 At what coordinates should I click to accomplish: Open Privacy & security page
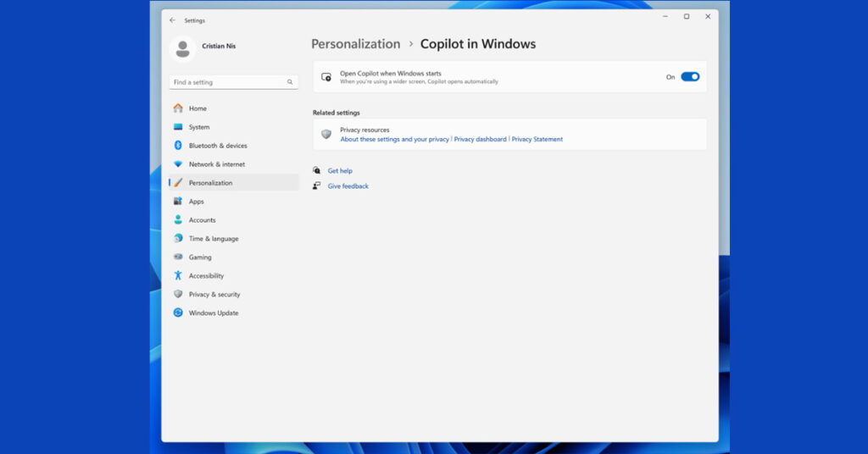(x=234, y=294)
